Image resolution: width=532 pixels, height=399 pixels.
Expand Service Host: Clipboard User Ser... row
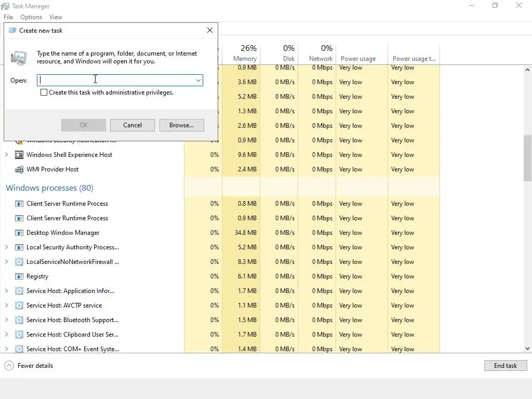pos(6,335)
